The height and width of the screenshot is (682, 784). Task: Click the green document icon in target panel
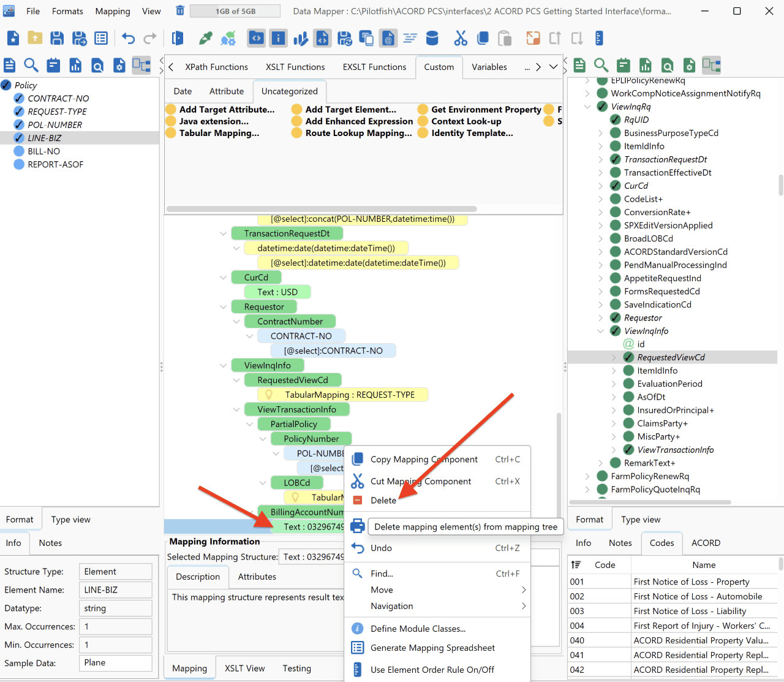pyautogui.click(x=579, y=65)
